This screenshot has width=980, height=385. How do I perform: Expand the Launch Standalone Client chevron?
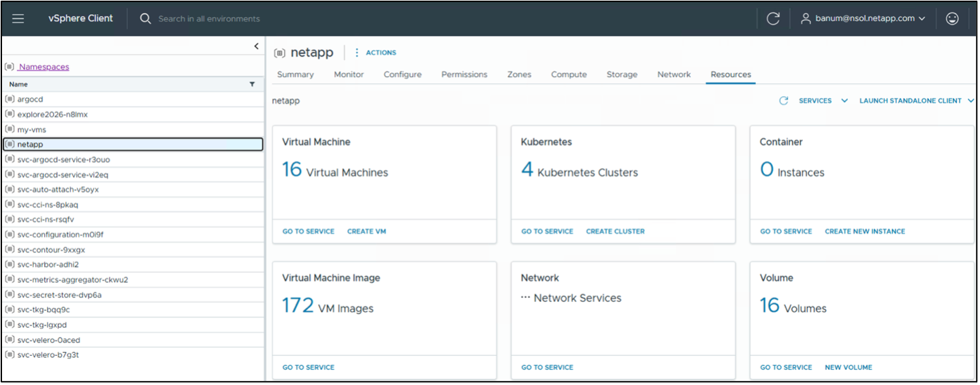[x=970, y=101]
